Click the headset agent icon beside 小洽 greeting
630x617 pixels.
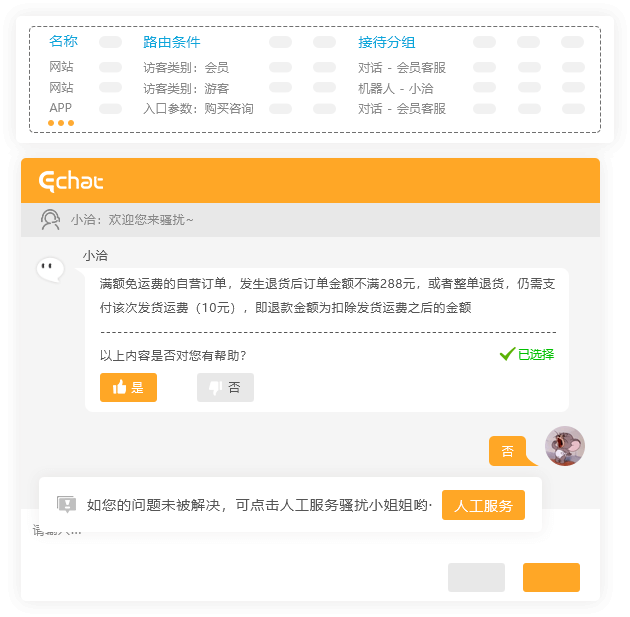(50, 219)
